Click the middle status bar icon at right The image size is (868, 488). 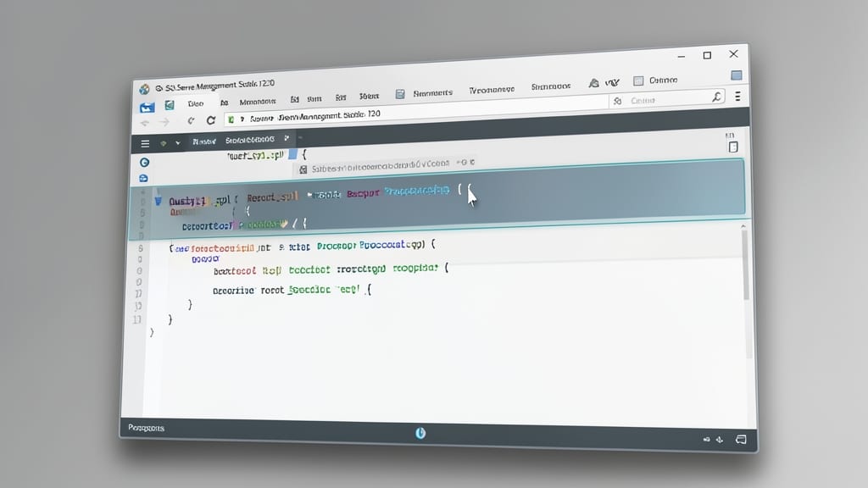tap(720, 440)
